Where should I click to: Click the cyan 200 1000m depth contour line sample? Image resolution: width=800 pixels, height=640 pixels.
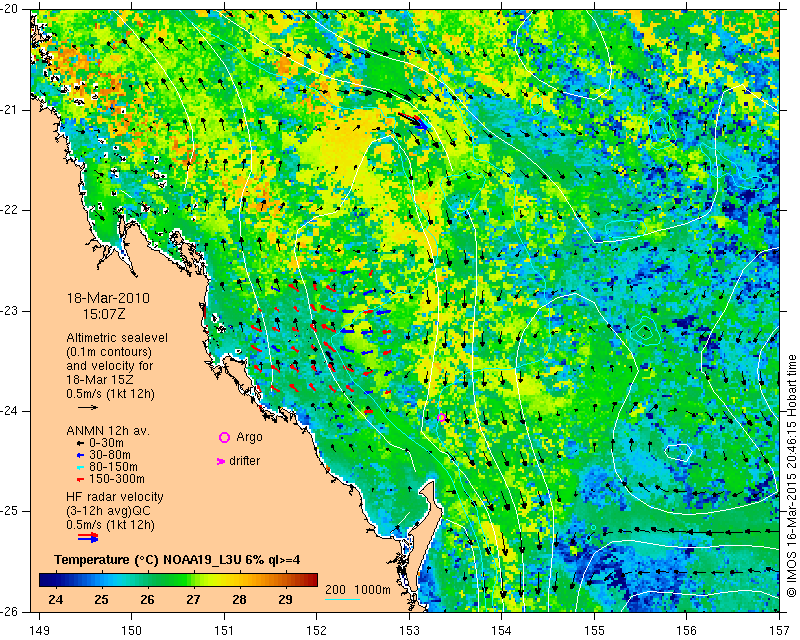pyautogui.click(x=342, y=599)
